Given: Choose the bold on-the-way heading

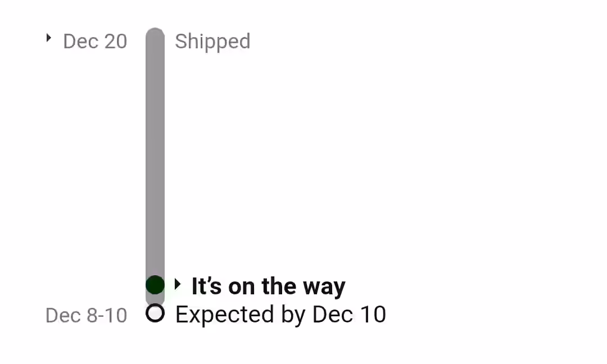Looking at the screenshot, I should 268,286.
